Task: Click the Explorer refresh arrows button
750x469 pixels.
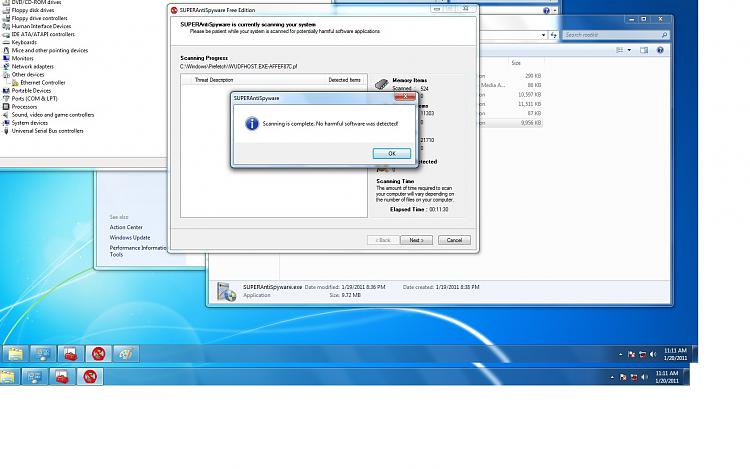Action: 553,35
